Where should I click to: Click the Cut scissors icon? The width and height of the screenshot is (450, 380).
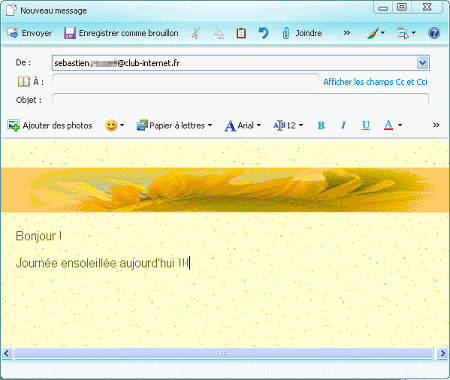(196, 33)
